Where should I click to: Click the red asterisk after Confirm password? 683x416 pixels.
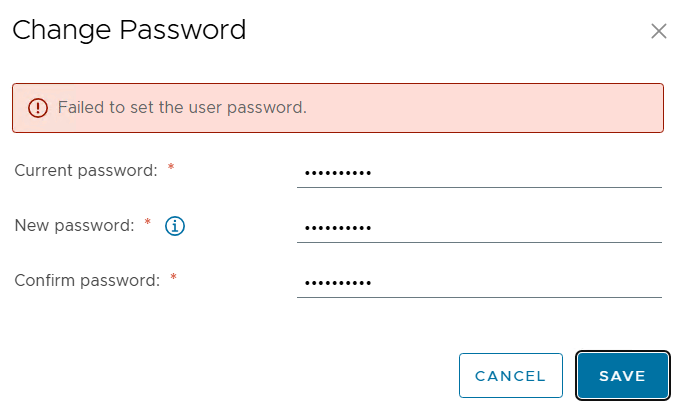(x=173, y=278)
